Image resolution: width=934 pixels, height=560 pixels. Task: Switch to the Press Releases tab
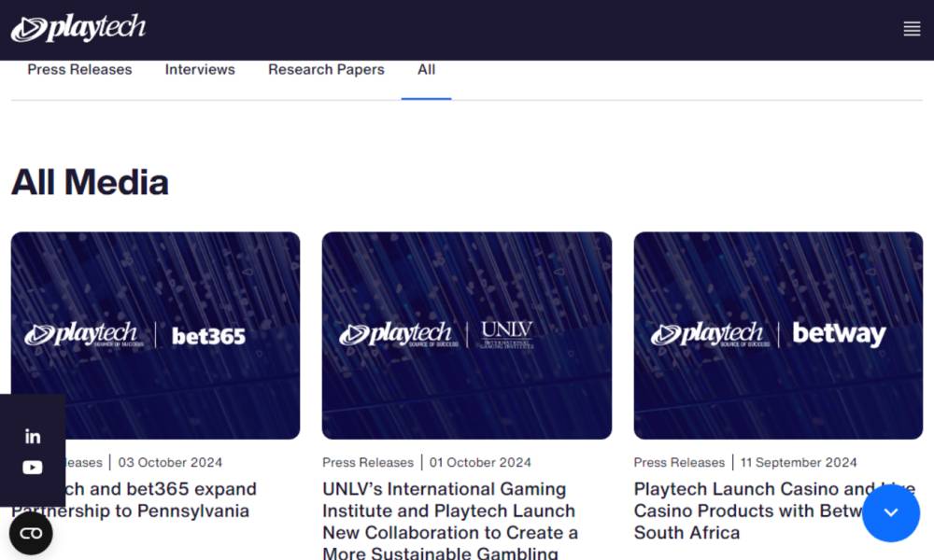coord(79,70)
